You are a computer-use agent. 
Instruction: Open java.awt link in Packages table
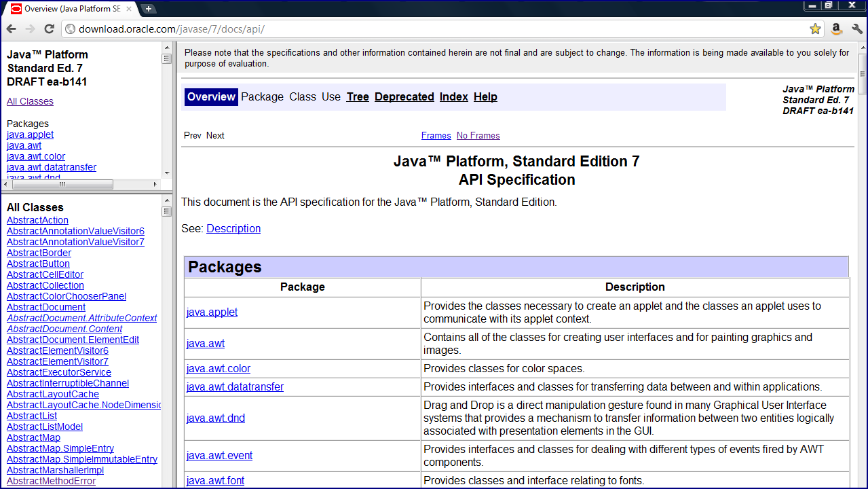pos(206,344)
